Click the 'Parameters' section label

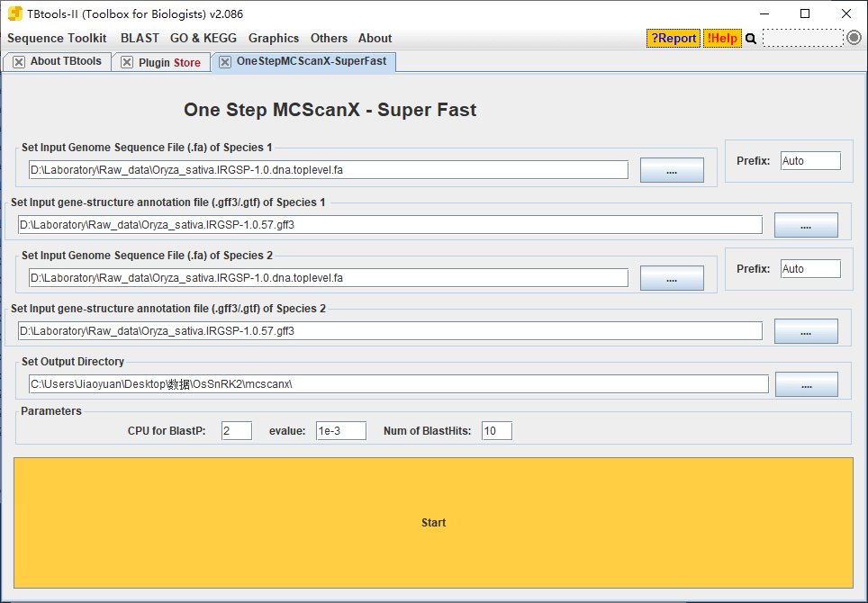click(51, 411)
